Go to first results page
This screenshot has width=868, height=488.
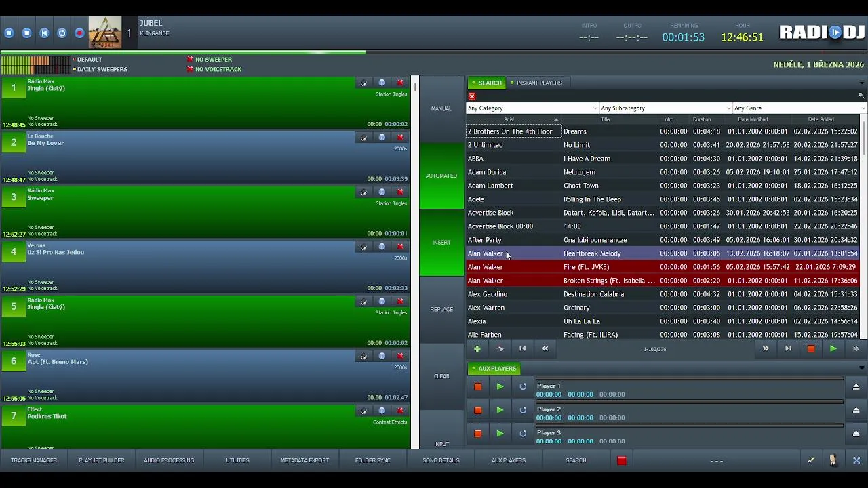[x=522, y=348]
